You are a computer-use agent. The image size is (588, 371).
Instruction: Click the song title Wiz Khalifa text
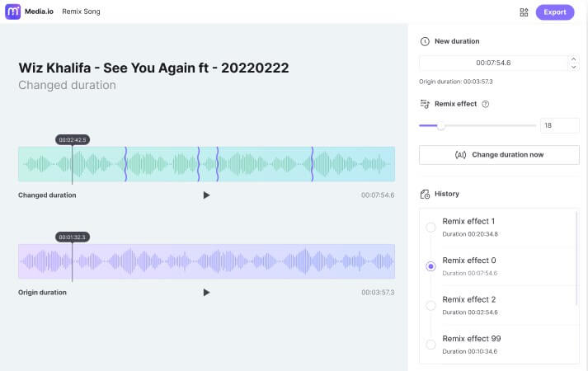pos(153,68)
